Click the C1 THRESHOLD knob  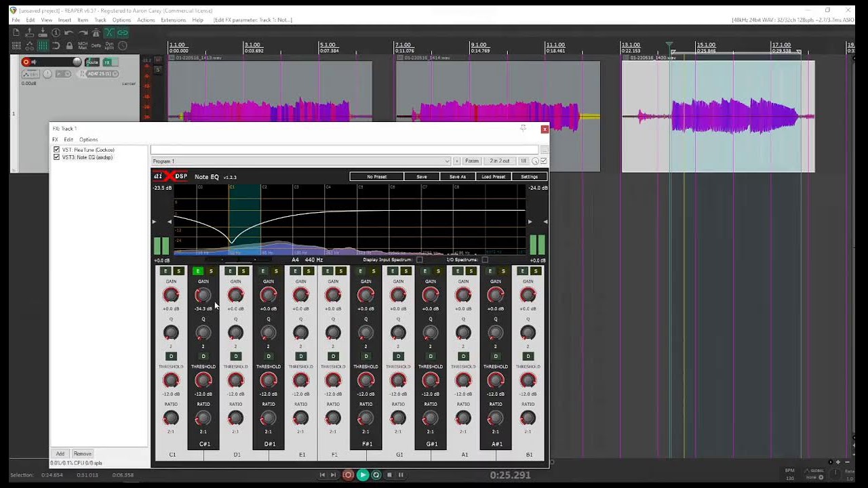(x=171, y=380)
